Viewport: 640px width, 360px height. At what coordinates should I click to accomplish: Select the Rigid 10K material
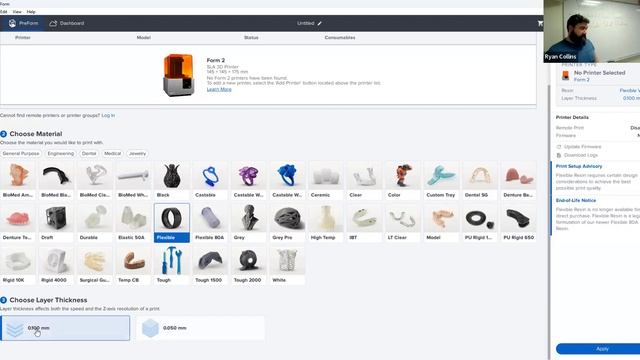[x=18, y=265]
